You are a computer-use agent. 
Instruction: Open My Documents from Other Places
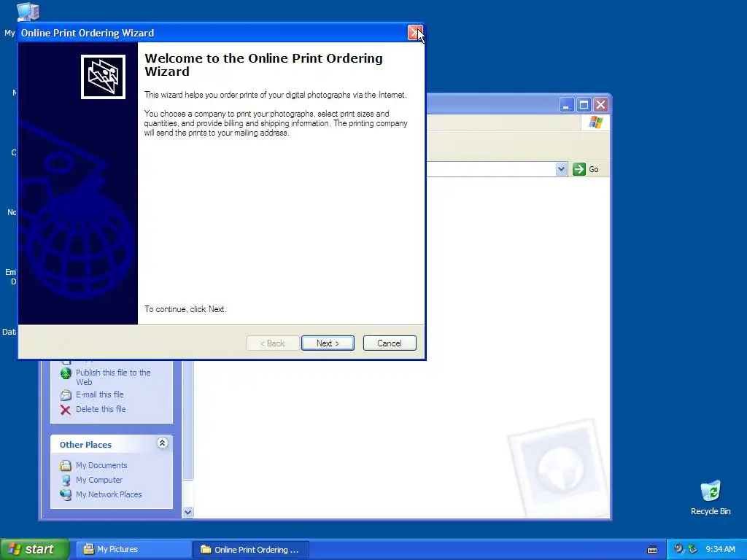point(101,465)
